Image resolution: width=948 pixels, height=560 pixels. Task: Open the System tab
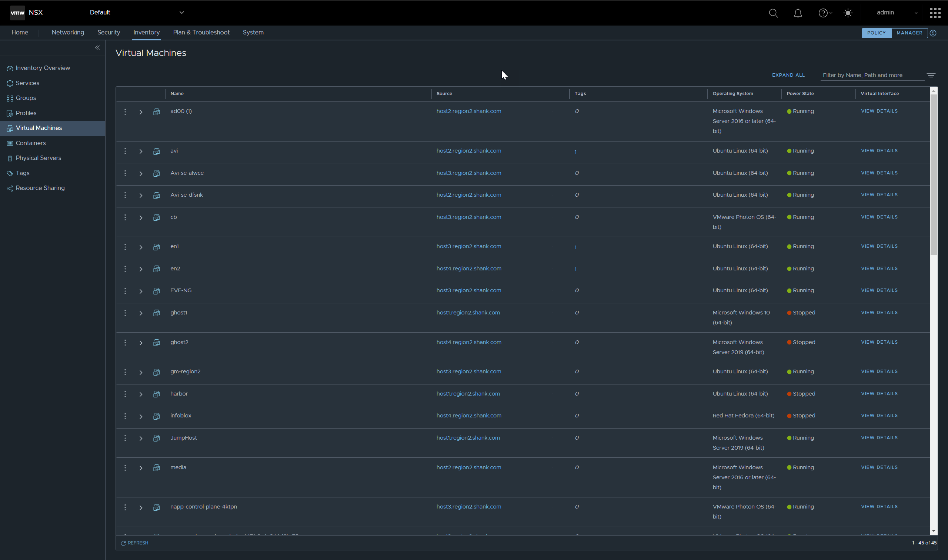click(x=253, y=33)
